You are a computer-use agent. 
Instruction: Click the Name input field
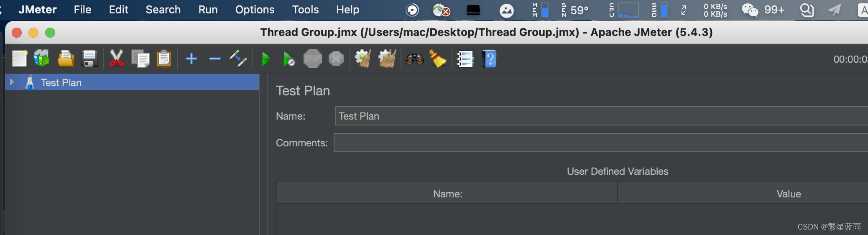pyautogui.click(x=601, y=116)
